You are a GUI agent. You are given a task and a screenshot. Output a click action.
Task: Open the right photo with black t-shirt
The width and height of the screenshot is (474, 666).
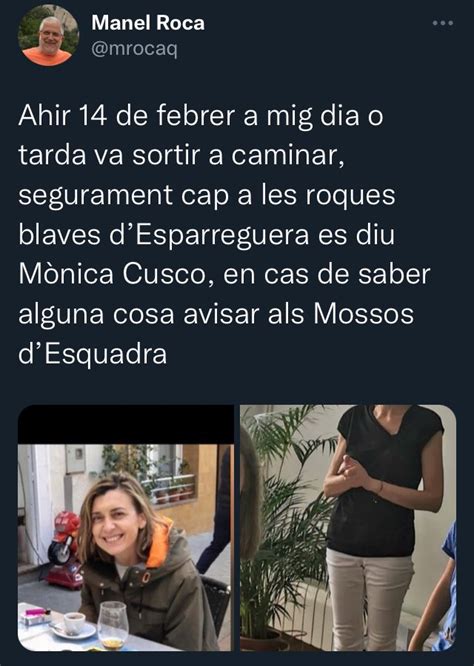click(348, 528)
